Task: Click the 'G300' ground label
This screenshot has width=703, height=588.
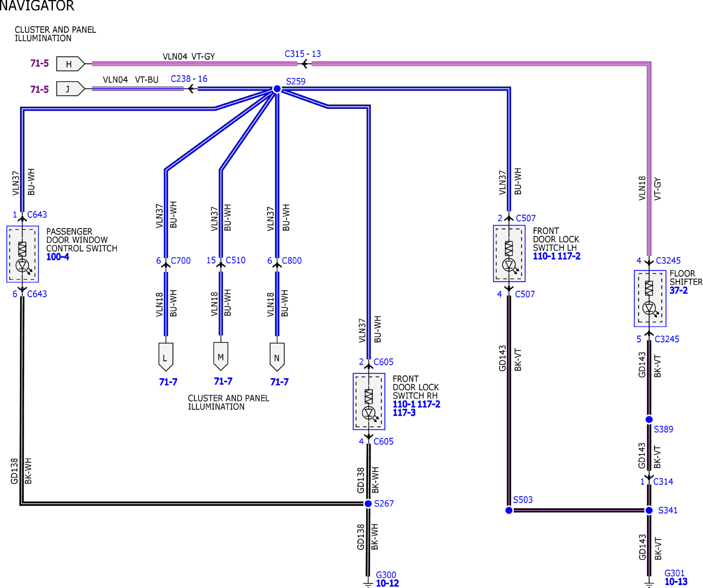Action: [x=385, y=575]
